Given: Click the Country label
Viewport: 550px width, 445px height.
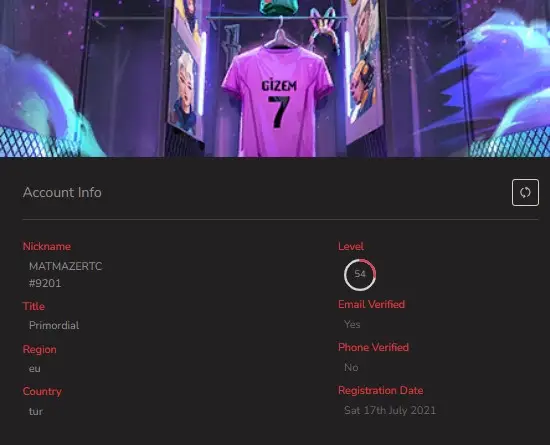Looking at the screenshot, I should [x=42, y=391].
